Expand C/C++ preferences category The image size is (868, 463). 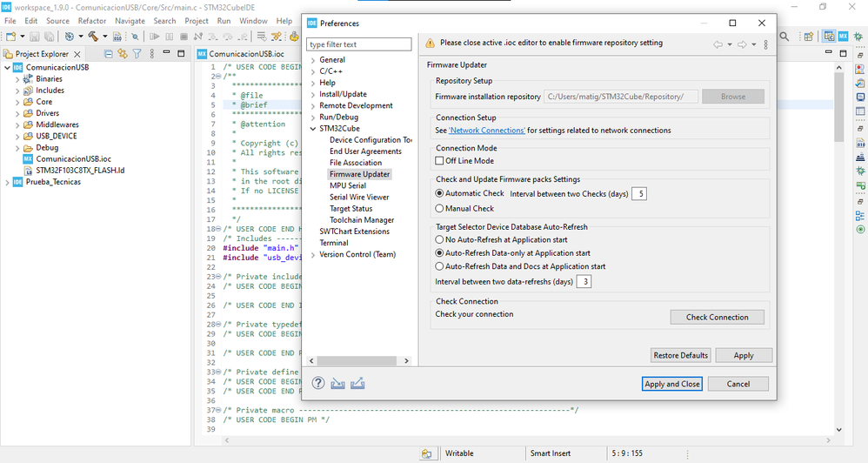pos(313,71)
